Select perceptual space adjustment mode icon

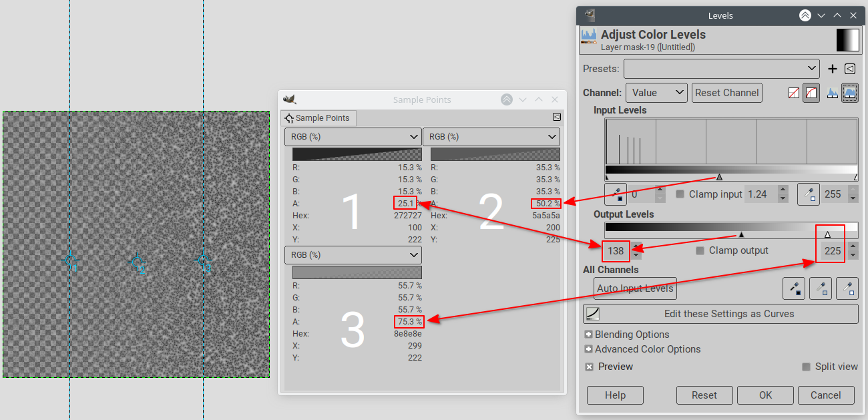811,93
